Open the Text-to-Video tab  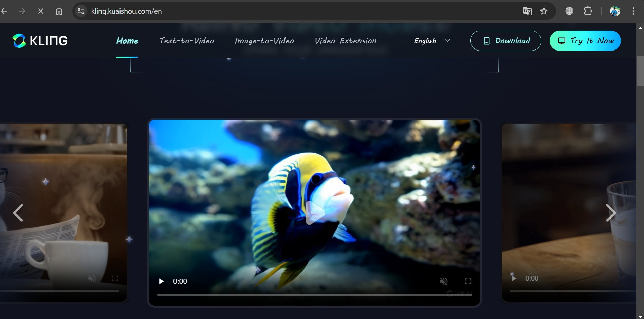pos(187,41)
